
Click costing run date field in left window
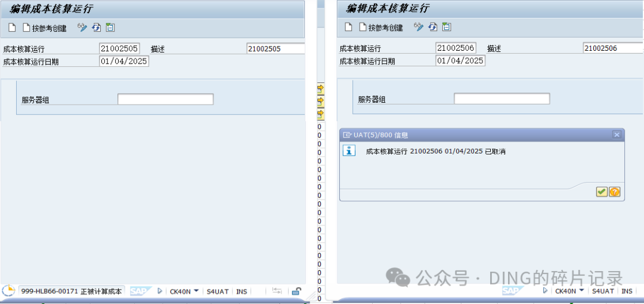pyautogui.click(x=124, y=61)
